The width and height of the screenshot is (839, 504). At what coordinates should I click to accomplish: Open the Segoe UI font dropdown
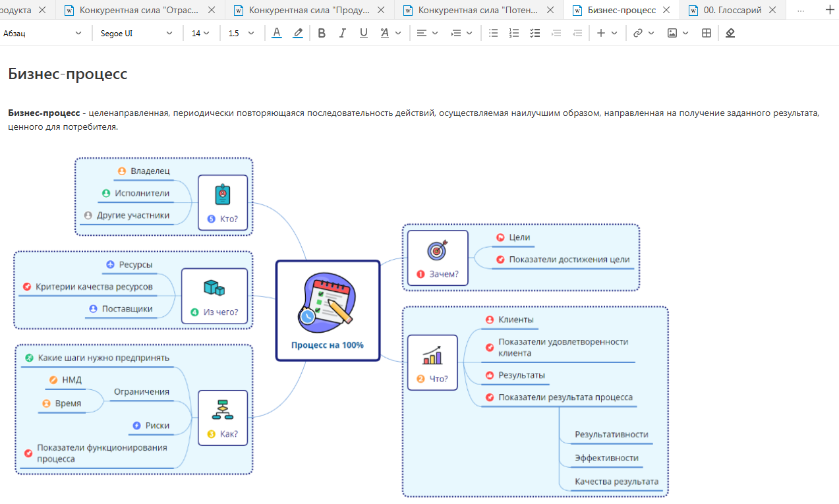tap(136, 33)
